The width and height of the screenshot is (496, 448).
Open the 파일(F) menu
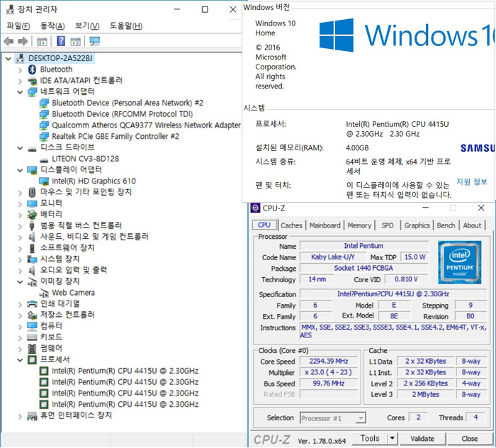(x=18, y=26)
